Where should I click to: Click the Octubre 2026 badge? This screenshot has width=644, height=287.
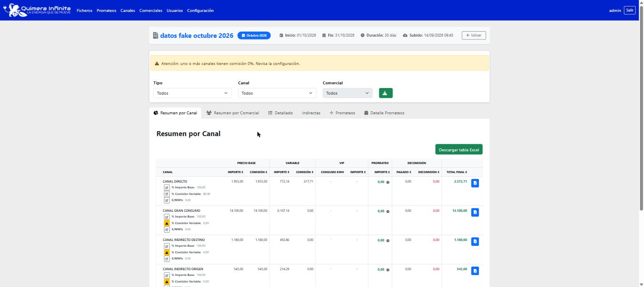[254, 35]
